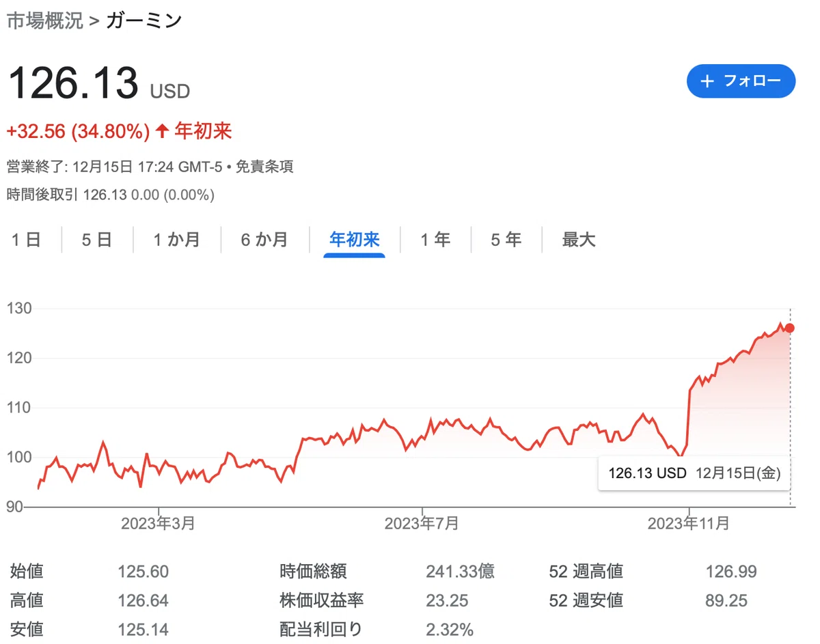Click the 52 週安値 value 89.25
The width and height of the screenshot is (820, 644).
pyautogui.click(x=726, y=600)
